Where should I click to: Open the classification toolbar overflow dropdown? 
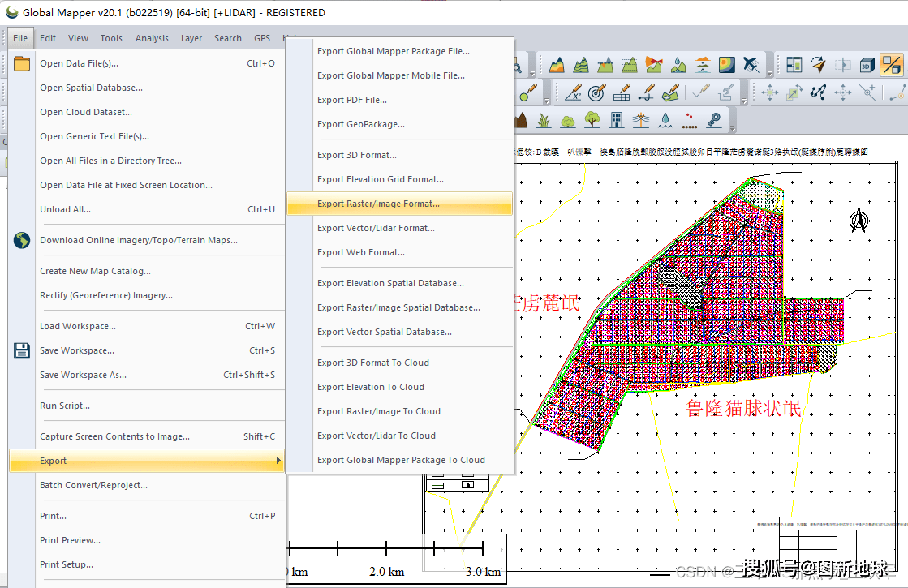click(x=733, y=128)
